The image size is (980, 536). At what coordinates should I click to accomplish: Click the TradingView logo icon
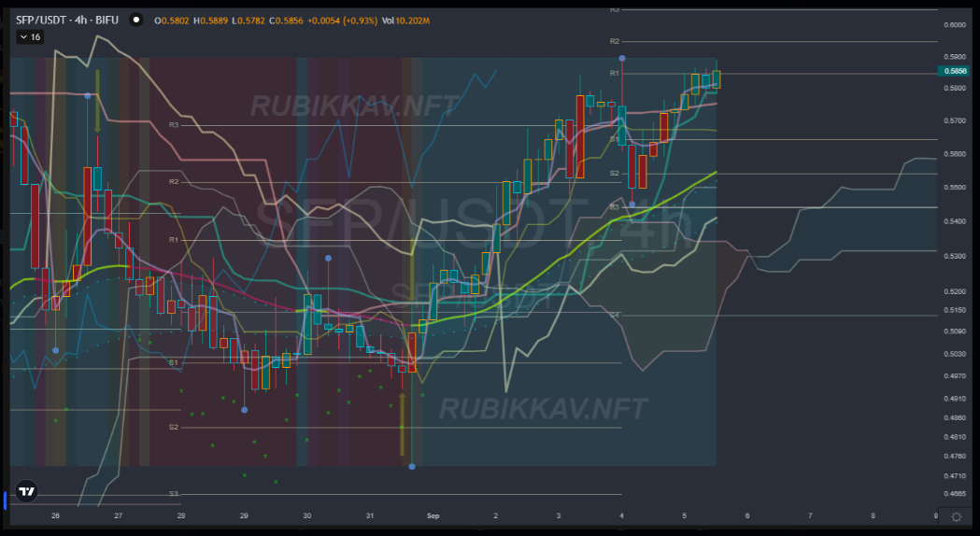[x=27, y=491]
